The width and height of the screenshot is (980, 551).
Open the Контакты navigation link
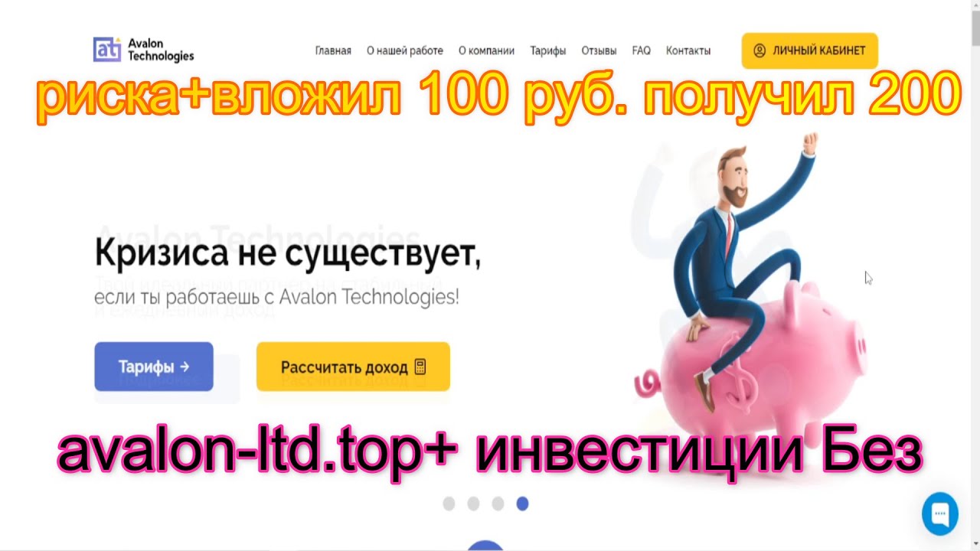coord(688,51)
